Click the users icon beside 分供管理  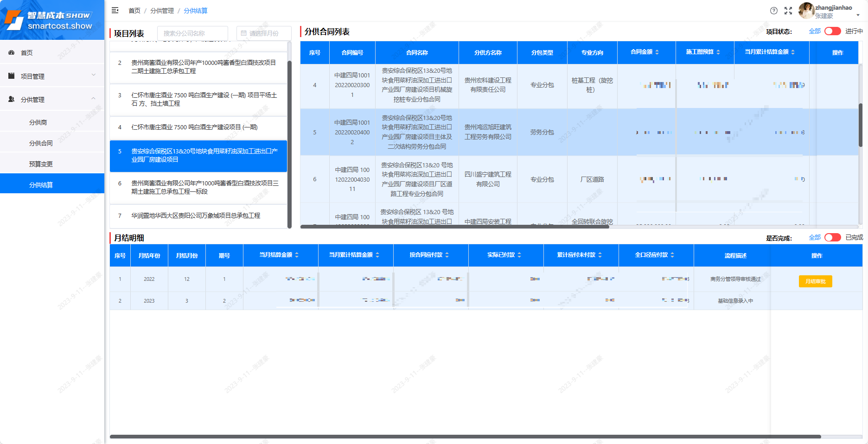[12, 99]
